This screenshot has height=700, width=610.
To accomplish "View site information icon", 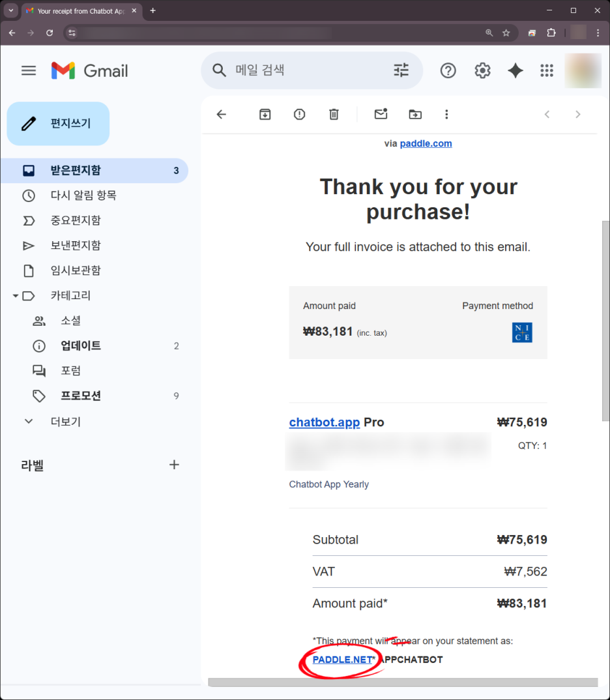I will (72, 33).
